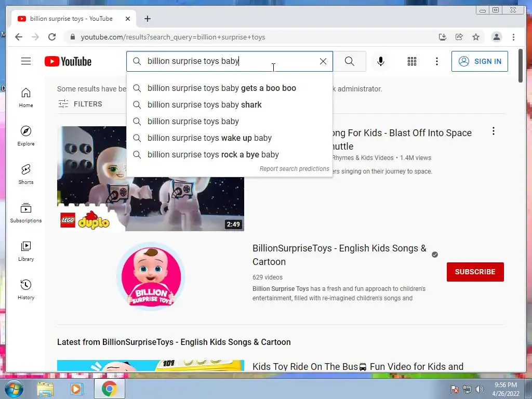Open Subscriptions in the sidebar
This screenshot has width=532, height=399.
[x=26, y=212]
